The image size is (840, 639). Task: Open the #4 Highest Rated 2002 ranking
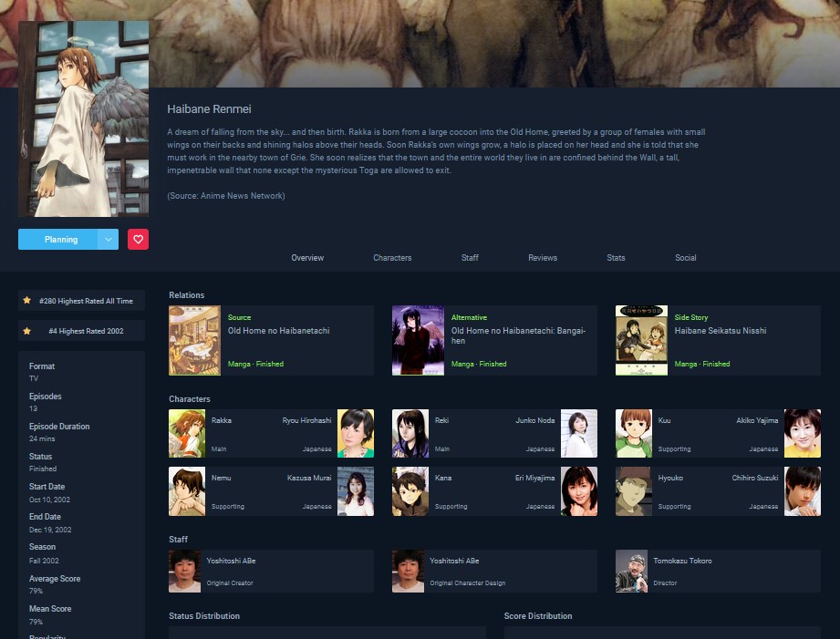coord(81,331)
